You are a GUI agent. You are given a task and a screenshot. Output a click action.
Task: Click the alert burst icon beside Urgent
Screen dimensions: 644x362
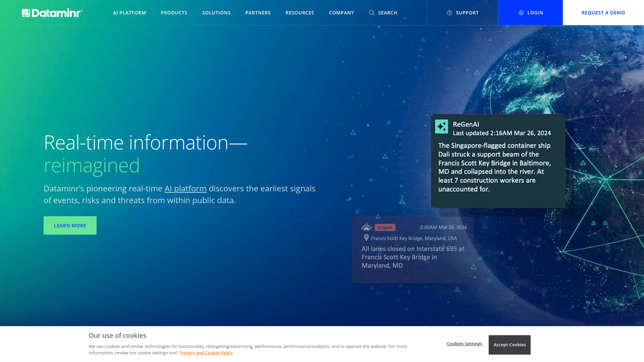click(x=367, y=227)
